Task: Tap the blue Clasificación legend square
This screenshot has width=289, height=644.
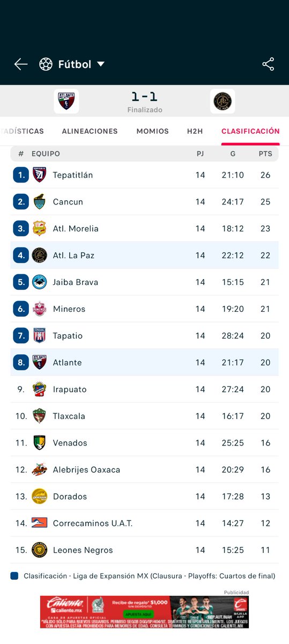Action: (14, 576)
